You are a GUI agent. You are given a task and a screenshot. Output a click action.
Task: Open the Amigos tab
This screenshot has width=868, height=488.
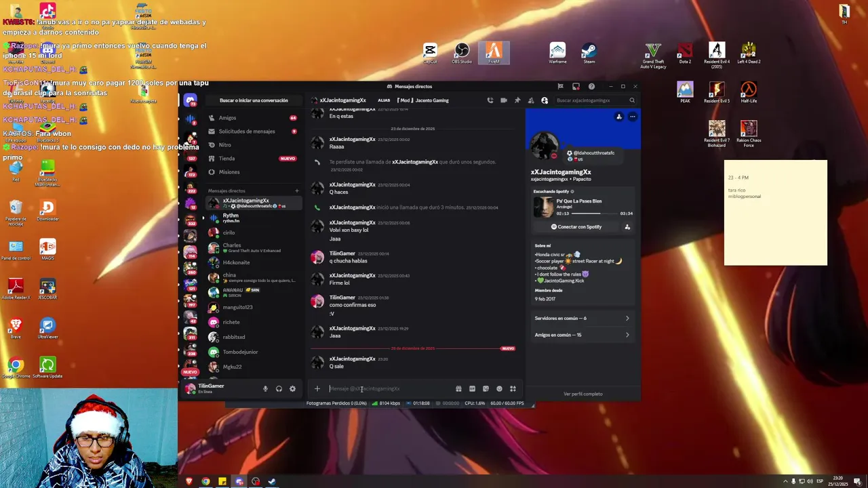click(252, 118)
